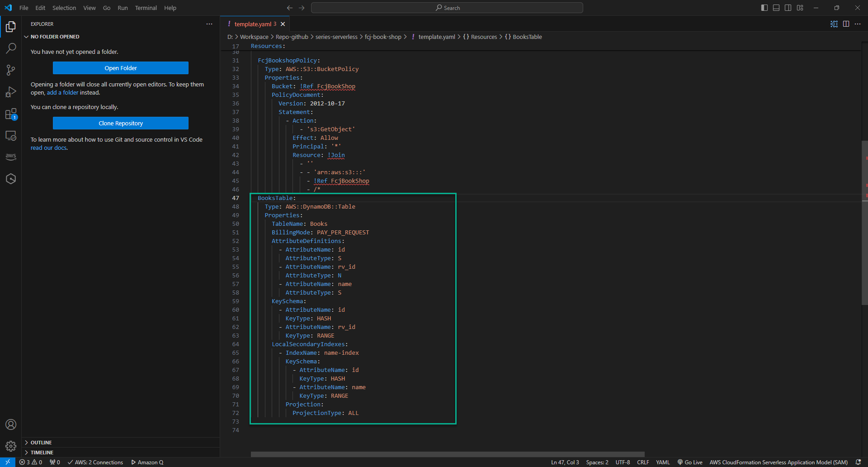This screenshot has height=467, width=868.
Task: Open the Run menu
Action: click(x=123, y=8)
